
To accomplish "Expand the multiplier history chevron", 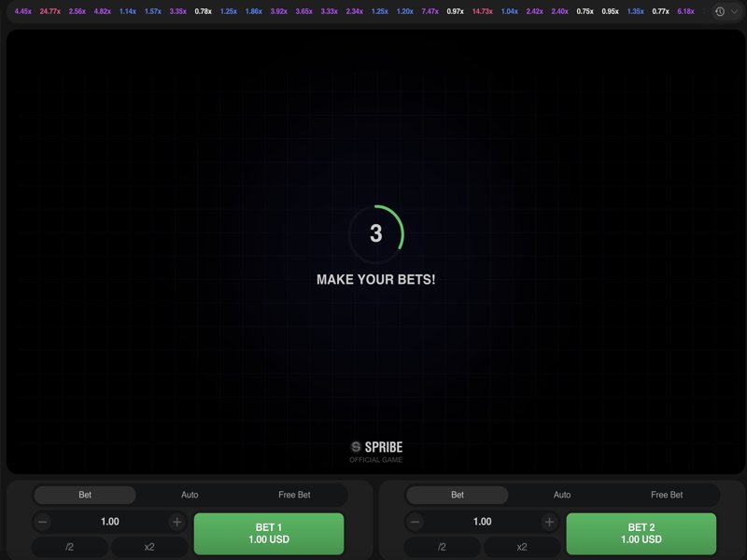I will click(x=734, y=11).
